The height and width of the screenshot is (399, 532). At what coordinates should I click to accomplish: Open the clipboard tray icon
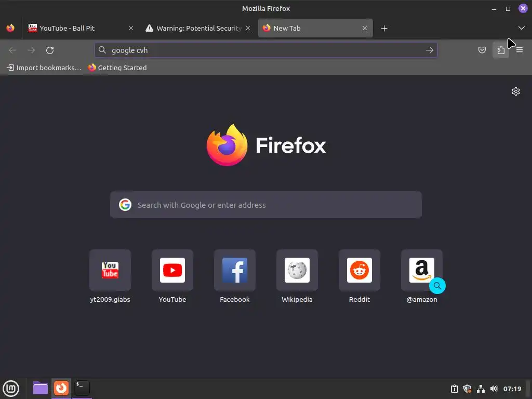coord(454,389)
